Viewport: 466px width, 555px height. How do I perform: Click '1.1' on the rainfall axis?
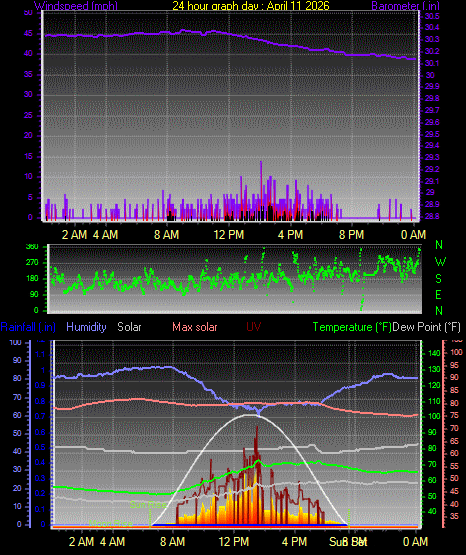point(40,354)
